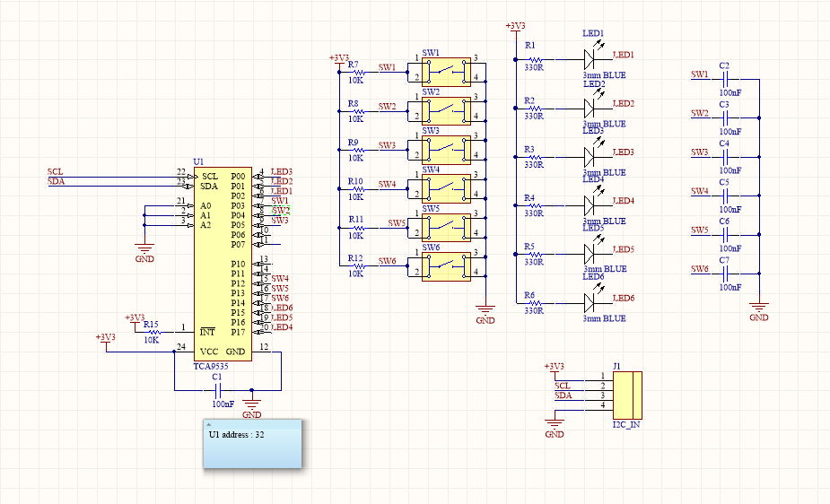This screenshot has width=830, height=504.
Task: Select the C2 capacitor symbol
Action: tap(724, 80)
